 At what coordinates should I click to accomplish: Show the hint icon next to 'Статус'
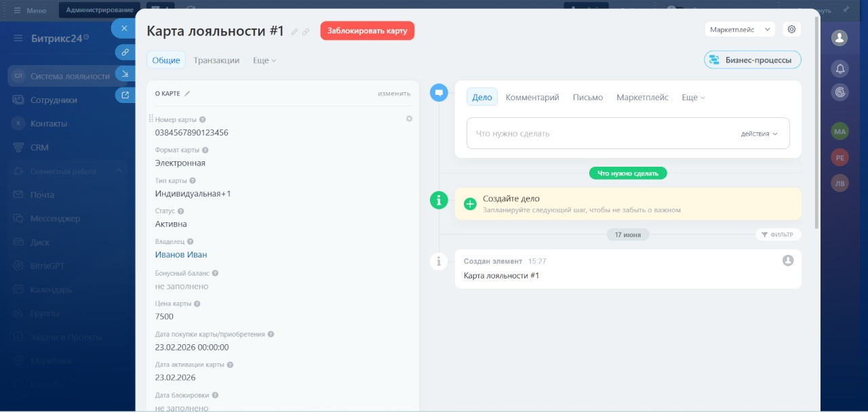pyautogui.click(x=180, y=211)
